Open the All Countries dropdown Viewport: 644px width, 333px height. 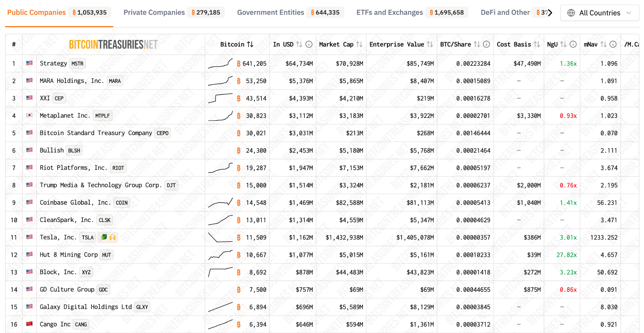click(x=599, y=13)
